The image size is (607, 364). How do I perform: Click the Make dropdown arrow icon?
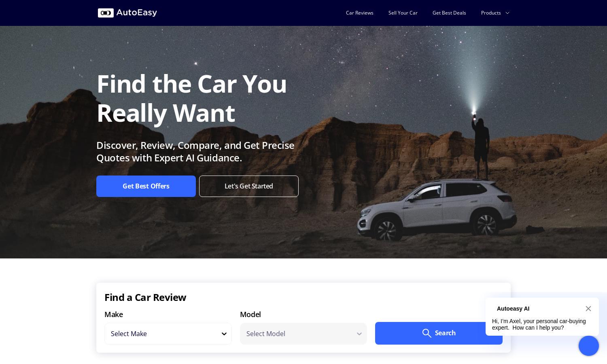point(224,334)
